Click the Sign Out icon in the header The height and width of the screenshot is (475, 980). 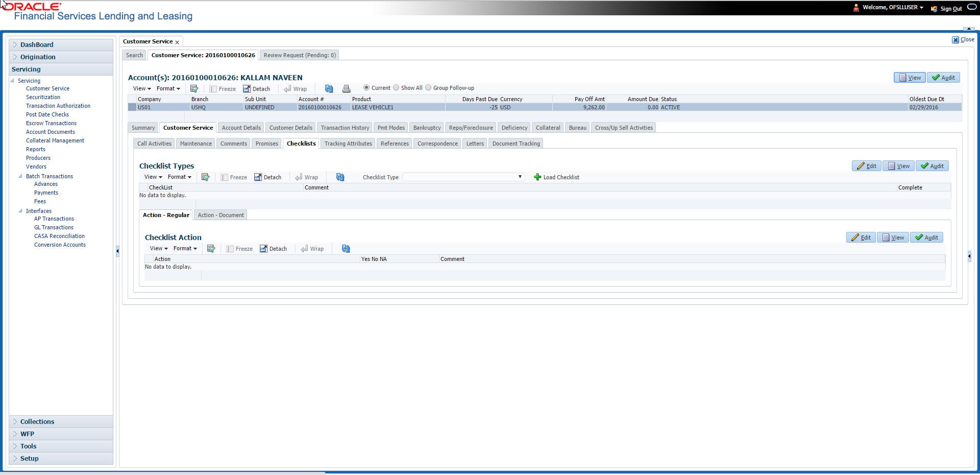[x=934, y=9]
